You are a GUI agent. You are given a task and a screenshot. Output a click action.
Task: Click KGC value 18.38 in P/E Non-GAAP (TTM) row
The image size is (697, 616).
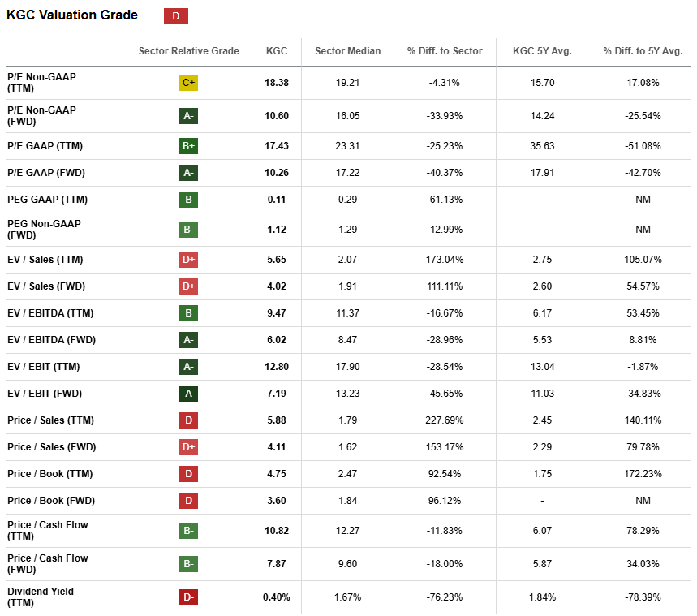pyautogui.click(x=277, y=82)
